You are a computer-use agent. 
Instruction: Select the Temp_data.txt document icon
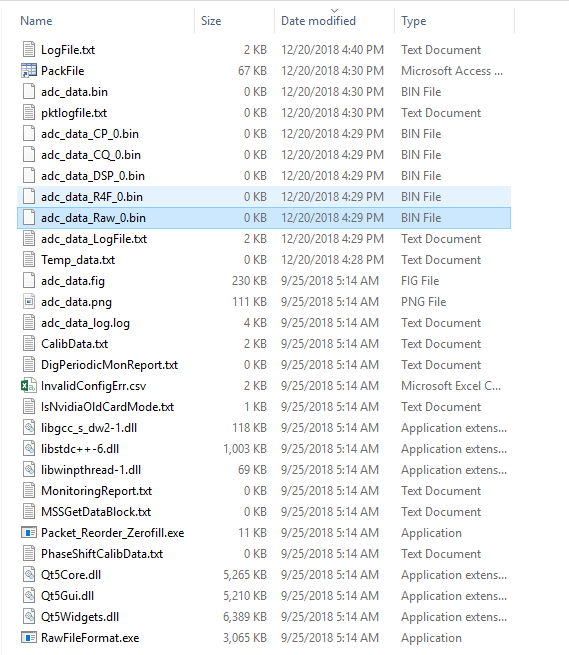29,259
